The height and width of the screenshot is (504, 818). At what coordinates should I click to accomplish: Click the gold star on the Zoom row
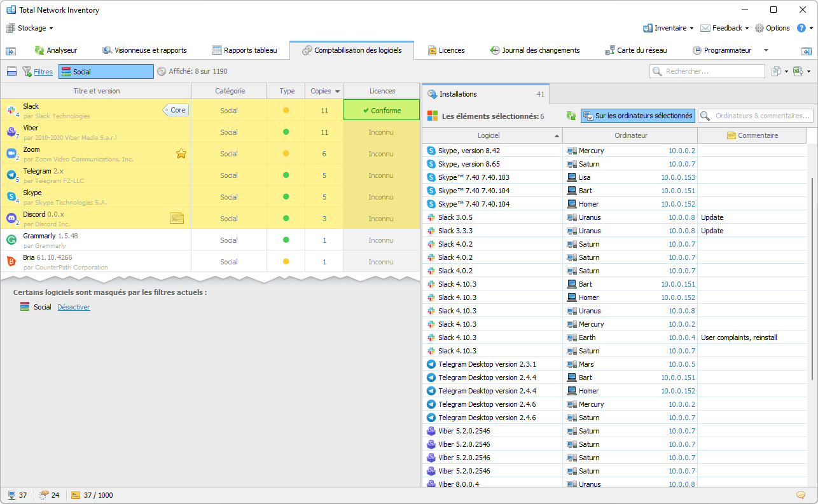[x=181, y=153]
